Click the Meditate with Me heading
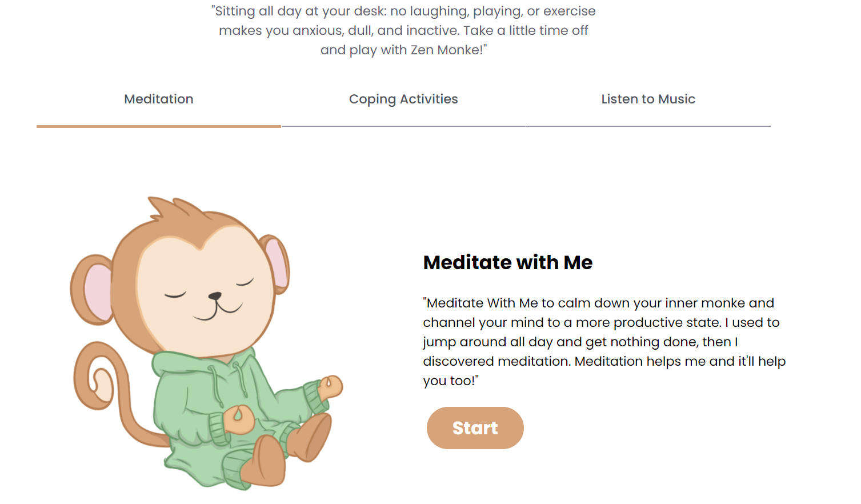 (508, 262)
